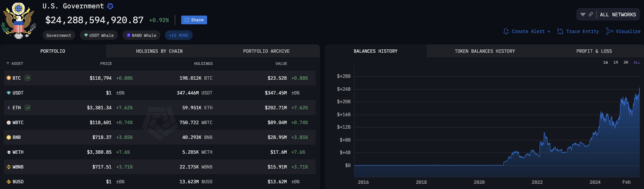Click the BTC value $23.52B

click(277, 78)
